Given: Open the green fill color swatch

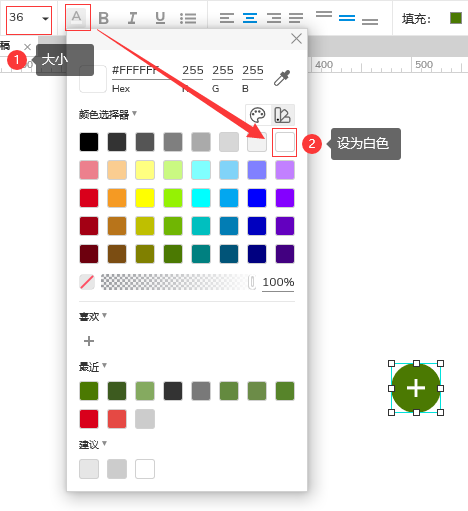Looking at the screenshot, I should pos(455,18).
